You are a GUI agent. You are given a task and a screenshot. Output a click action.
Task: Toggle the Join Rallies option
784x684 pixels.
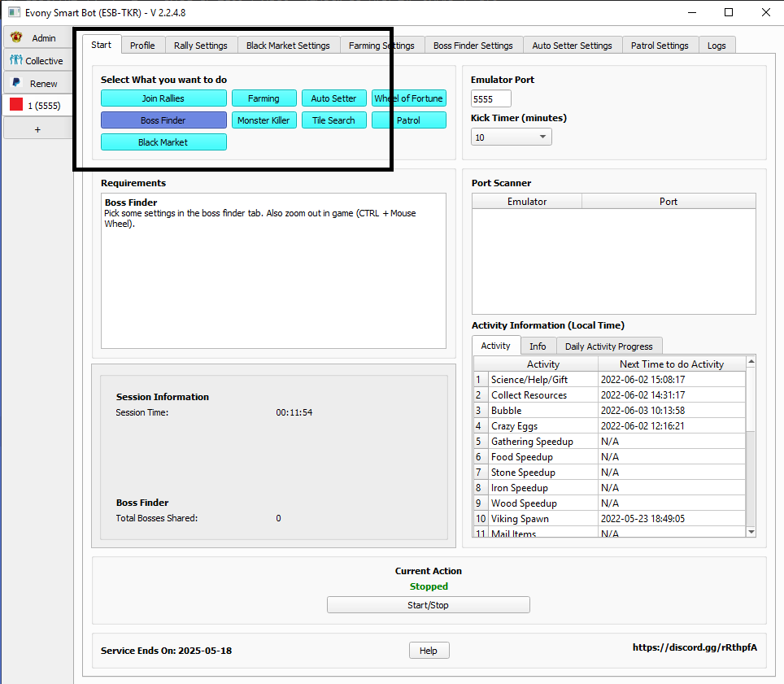(163, 98)
